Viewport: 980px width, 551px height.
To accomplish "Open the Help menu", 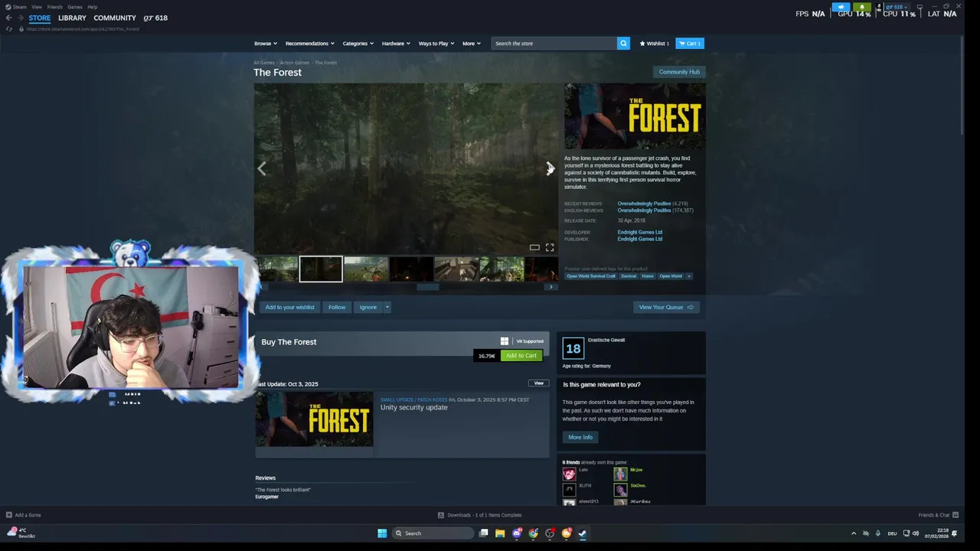I will (x=93, y=7).
